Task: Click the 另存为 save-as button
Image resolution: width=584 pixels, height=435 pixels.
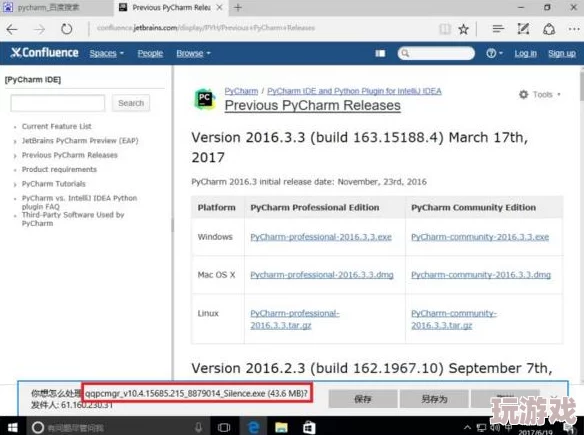Action: pyautogui.click(x=434, y=399)
